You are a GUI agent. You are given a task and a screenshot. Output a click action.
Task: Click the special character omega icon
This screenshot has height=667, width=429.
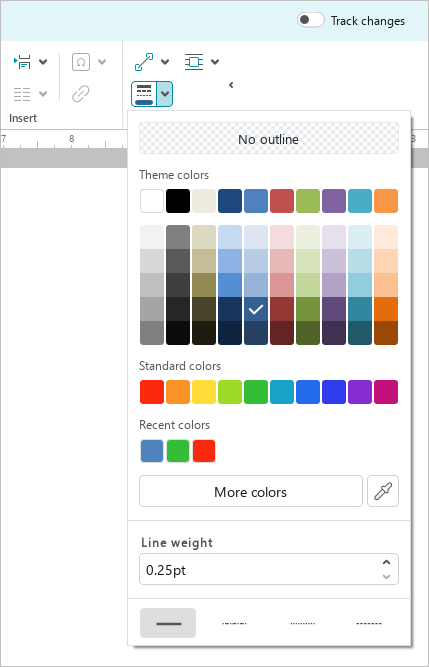81,62
